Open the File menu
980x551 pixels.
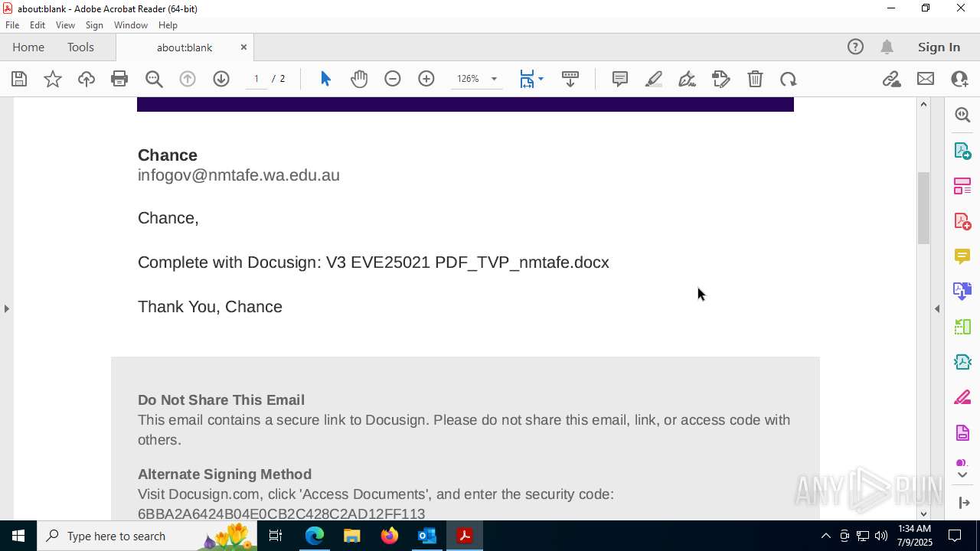pyautogui.click(x=12, y=25)
